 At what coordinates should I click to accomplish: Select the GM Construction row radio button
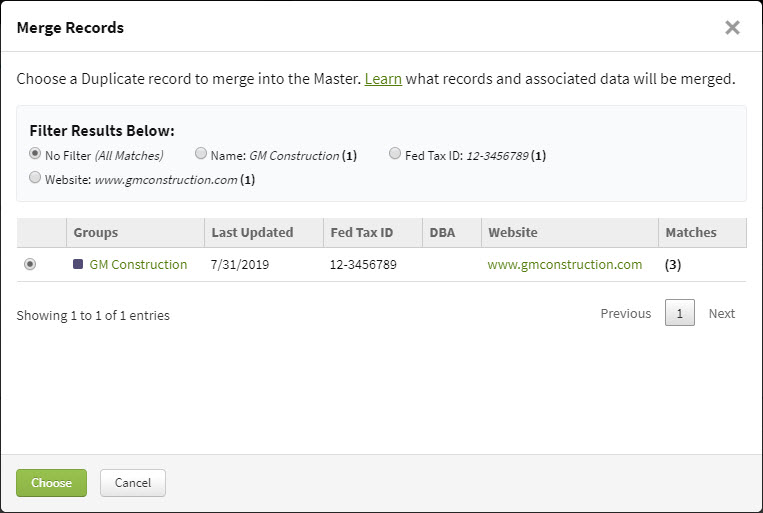tap(30, 264)
